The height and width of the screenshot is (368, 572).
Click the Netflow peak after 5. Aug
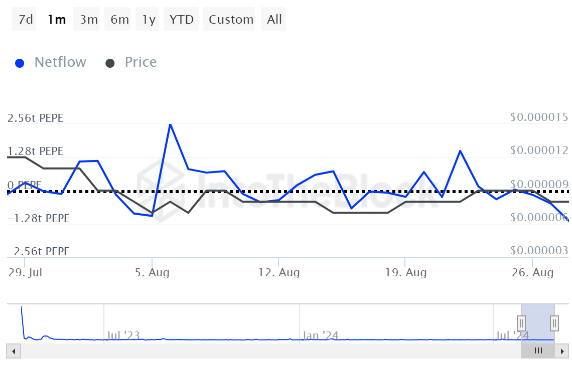(x=170, y=125)
